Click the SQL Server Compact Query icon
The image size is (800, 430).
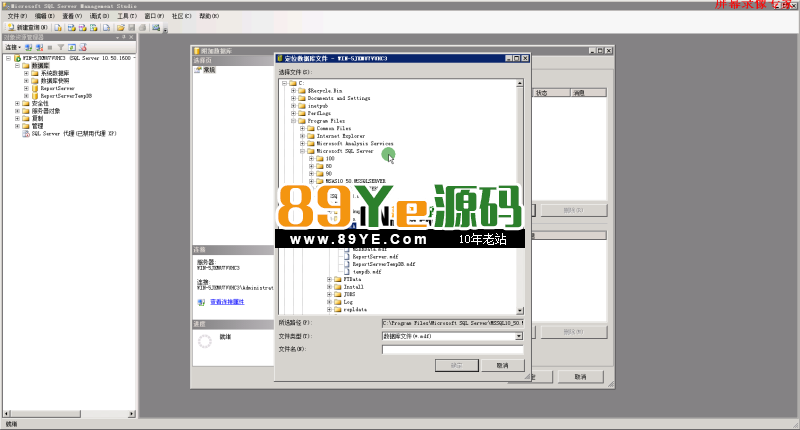(x=106, y=28)
